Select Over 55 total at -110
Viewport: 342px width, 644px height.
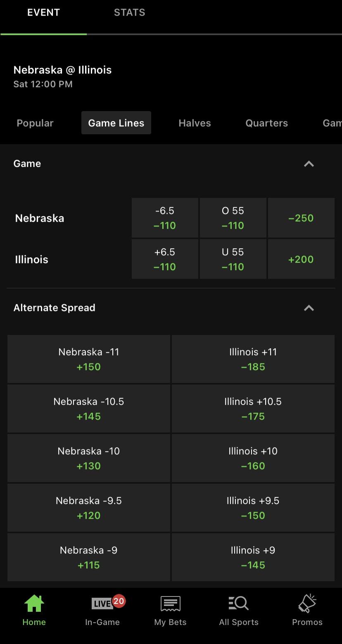point(233,218)
